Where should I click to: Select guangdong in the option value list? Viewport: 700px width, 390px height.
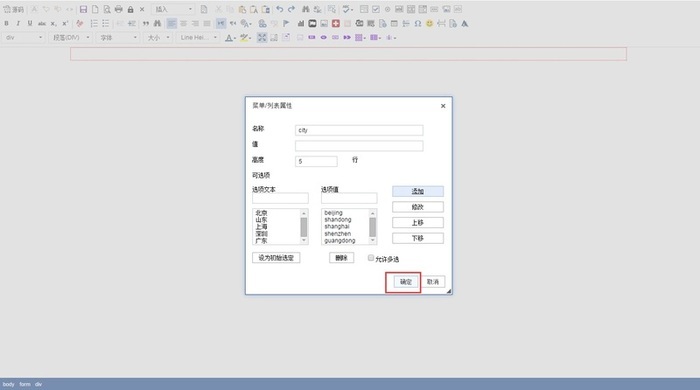pyautogui.click(x=340, y=241)
